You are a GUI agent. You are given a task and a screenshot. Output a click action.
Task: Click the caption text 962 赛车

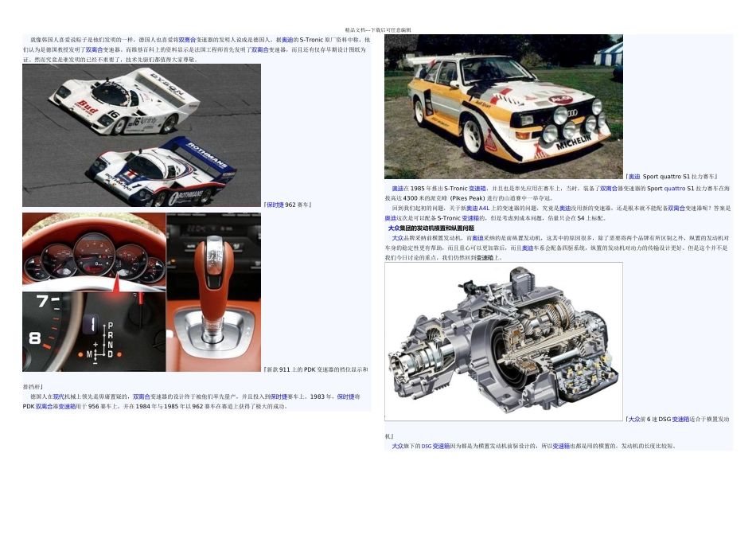(x=298, y=205)
